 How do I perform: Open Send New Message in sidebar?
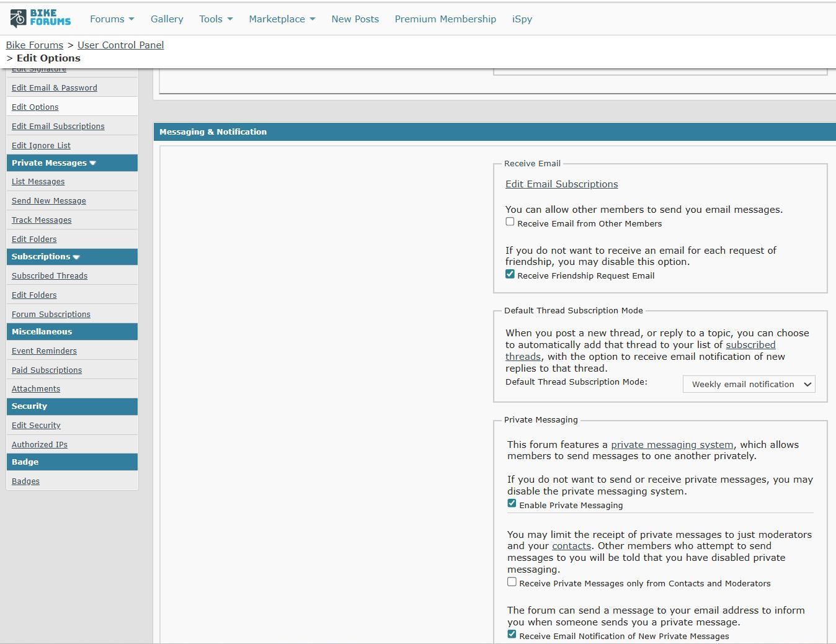click(x=49, y=201)
